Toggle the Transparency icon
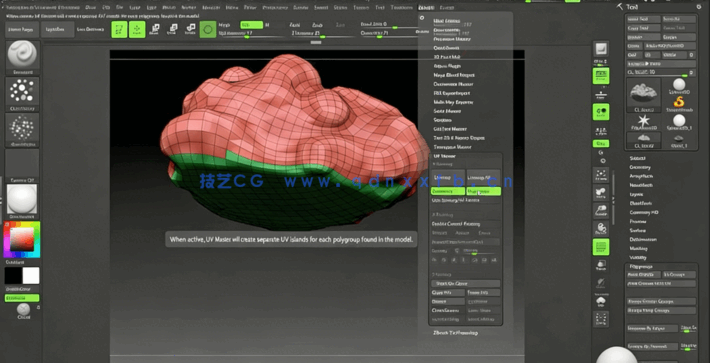Viewport: 710px width, 363px height. pos(601,265)
